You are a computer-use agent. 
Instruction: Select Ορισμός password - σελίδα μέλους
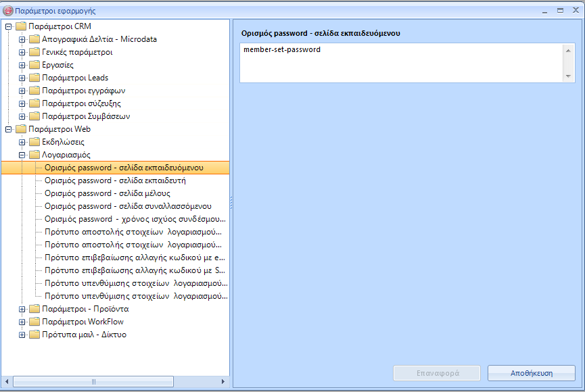coord(107,193)
